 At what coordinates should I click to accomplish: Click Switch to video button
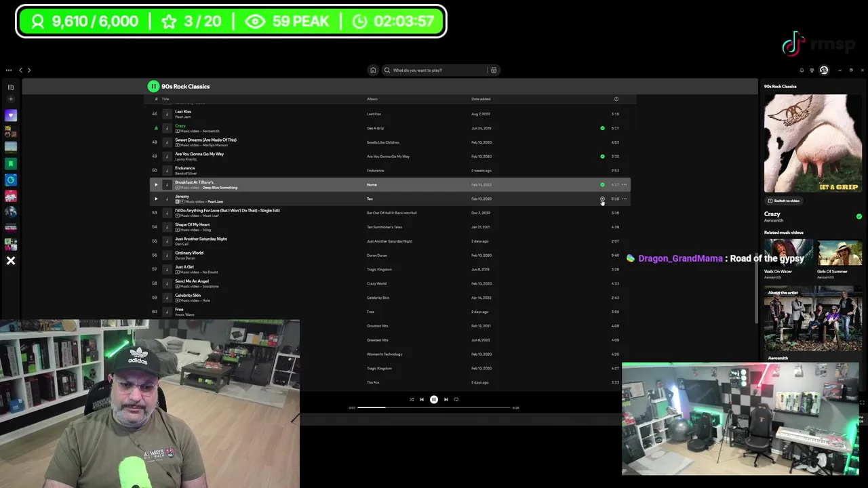[783, 201]
